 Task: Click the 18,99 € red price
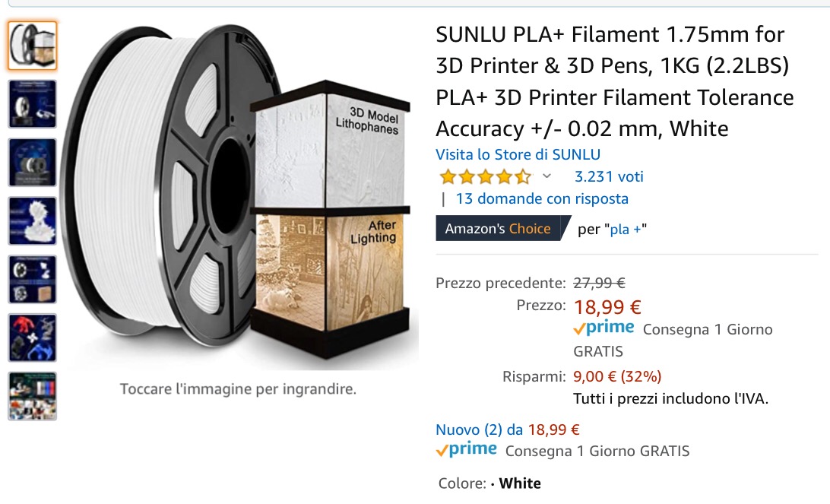tap(607, 307)
